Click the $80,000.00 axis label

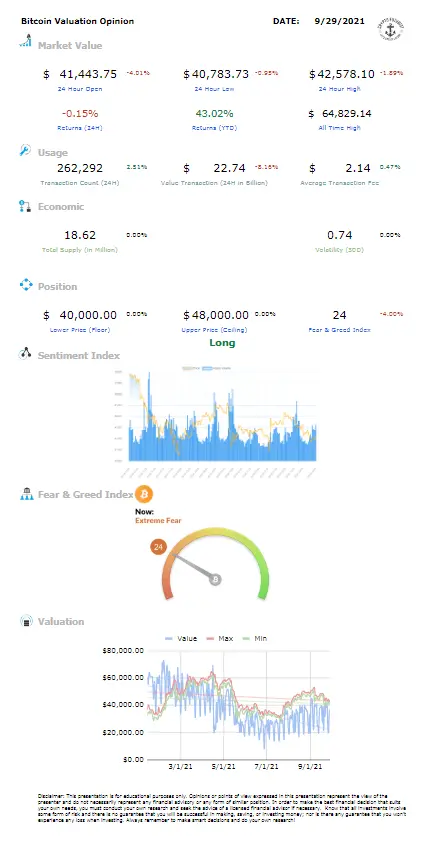pyautogui.click(x=122, y=651)
